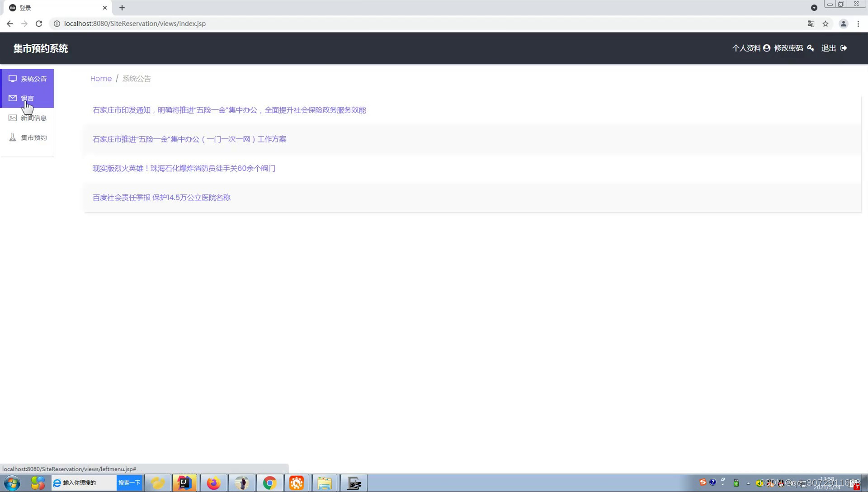
Task: Open 系统公告 in the left sidebar
Action: (28, 79)
